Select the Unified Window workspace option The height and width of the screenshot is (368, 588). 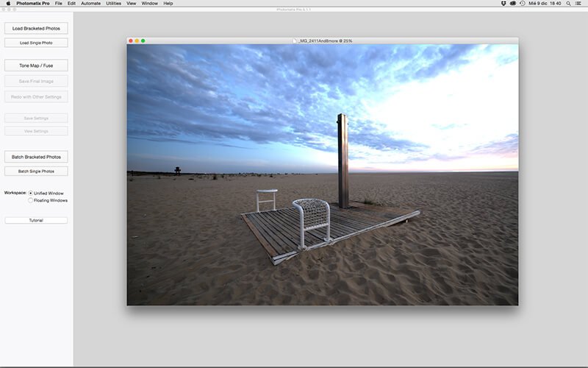[x=30, y=193]
